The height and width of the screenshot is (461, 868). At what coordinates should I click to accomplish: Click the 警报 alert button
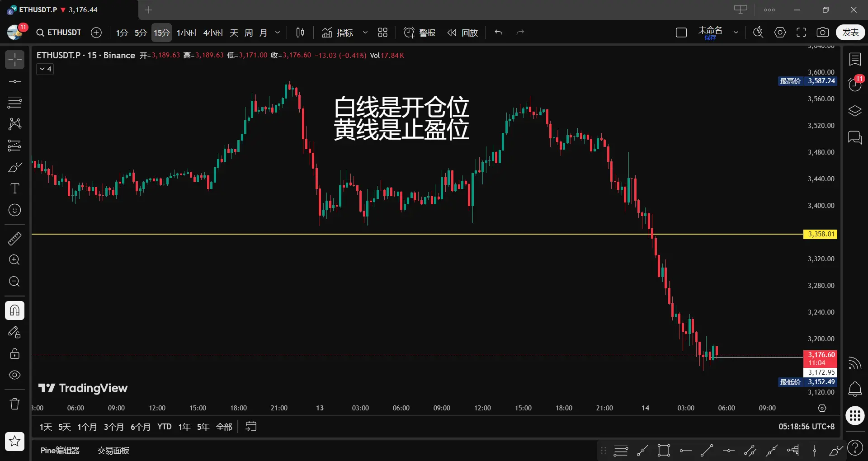pos(419,33)
